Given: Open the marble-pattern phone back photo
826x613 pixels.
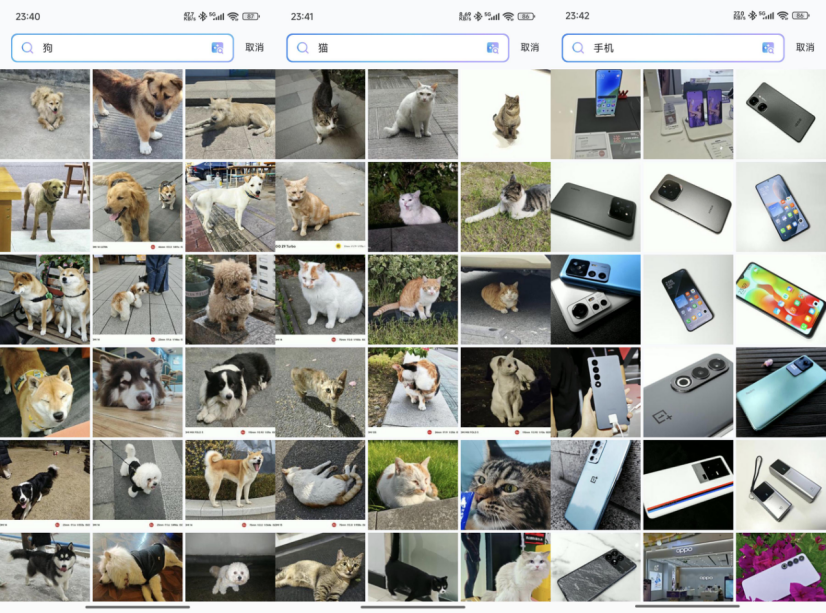Looking at the screenshot, I should (x=596, y=567).
